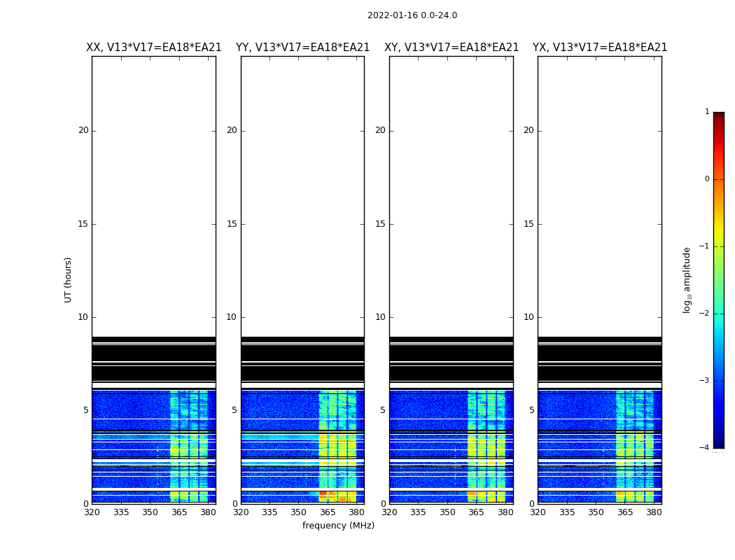
Task: Click the XY spectrogram waterfall plot
Action: 451,280
